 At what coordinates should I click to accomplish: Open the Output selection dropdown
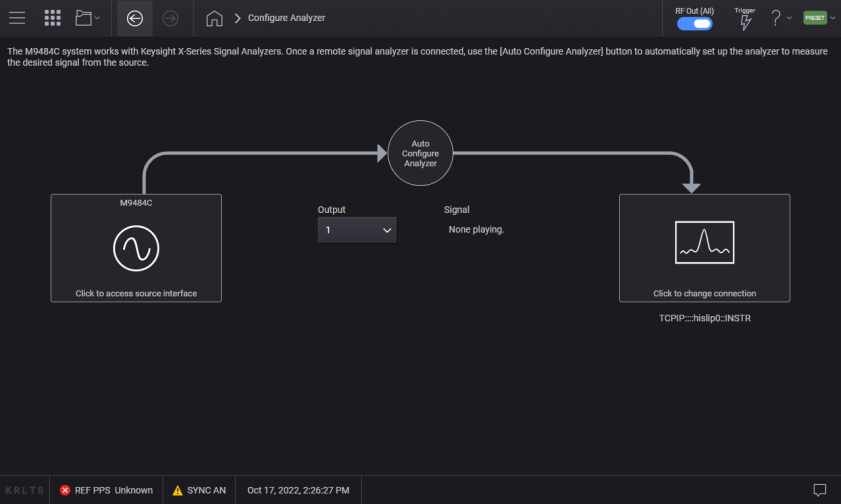tap(357, 230)
